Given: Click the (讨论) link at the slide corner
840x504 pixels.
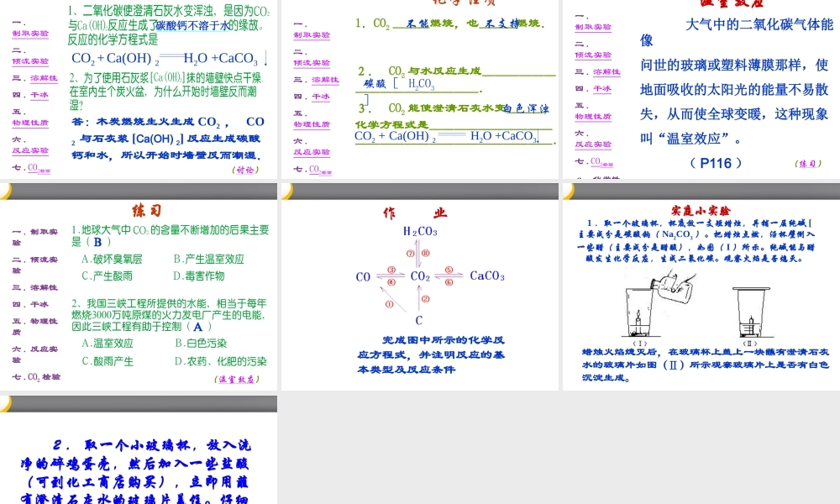Looking at the screenshot, I should (x=246, y=170).
